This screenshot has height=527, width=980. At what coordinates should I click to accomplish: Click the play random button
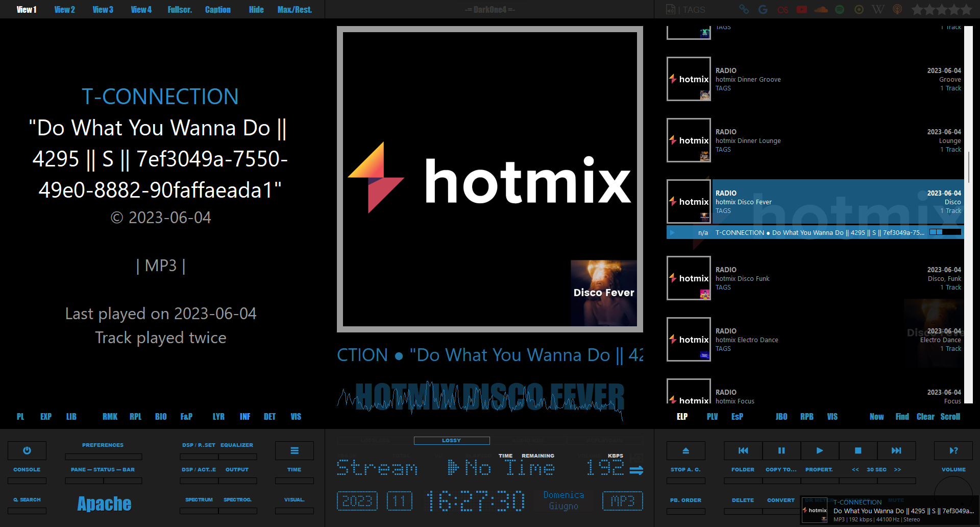click(x=953, y=450)
